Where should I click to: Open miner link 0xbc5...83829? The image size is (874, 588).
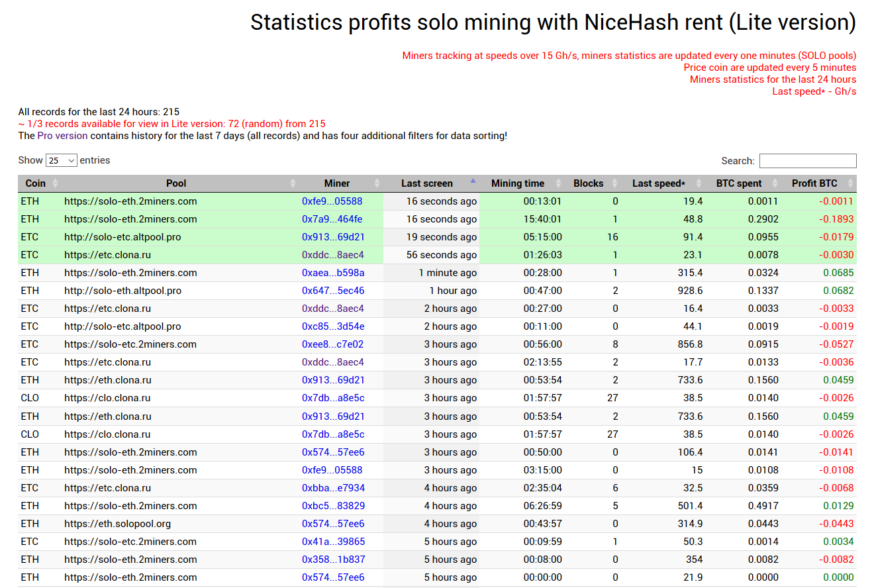pyautogui.click(x=333, y=506)
